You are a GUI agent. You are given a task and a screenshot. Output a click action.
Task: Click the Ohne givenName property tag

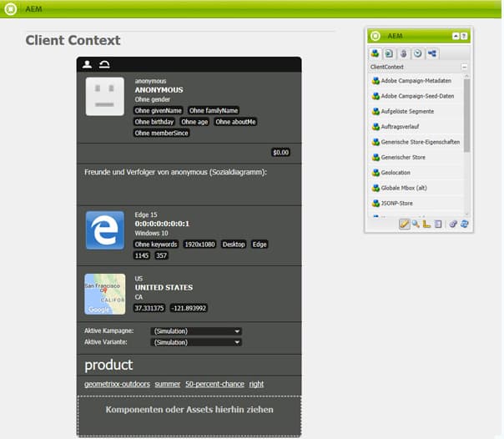coord(159,110)
